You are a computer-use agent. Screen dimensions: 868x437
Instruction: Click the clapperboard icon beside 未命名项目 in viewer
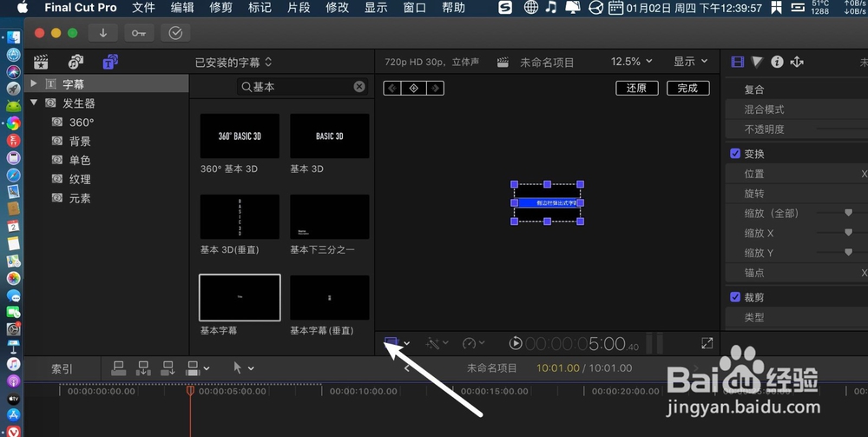(x=503, y=63)
